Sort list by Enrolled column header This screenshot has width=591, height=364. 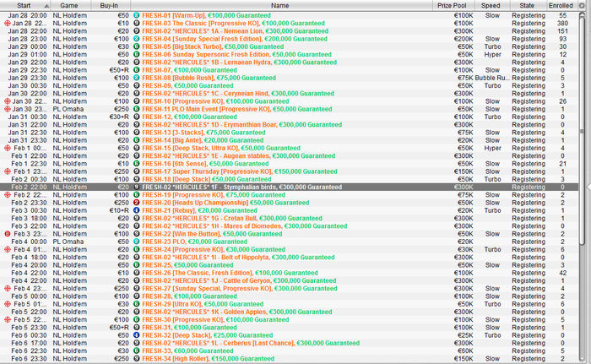[x=562, y=5]
